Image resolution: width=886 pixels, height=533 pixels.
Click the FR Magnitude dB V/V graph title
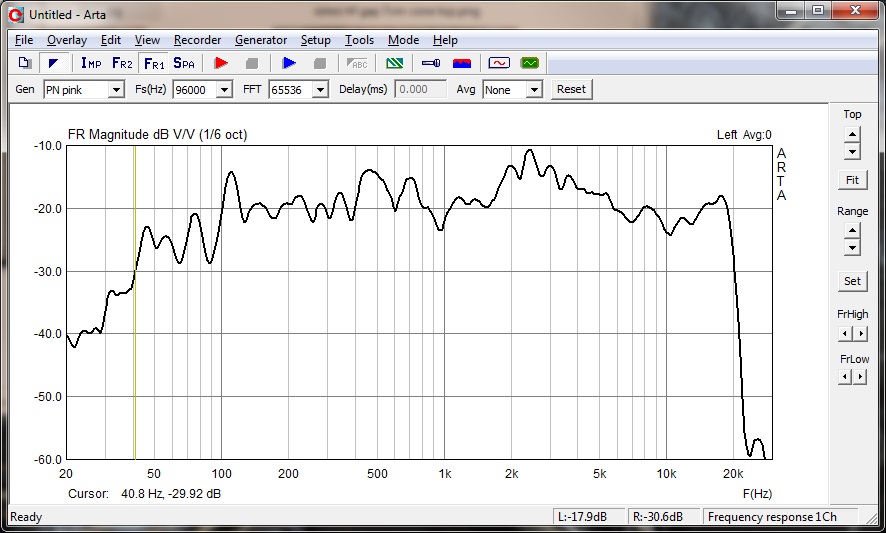157,135
